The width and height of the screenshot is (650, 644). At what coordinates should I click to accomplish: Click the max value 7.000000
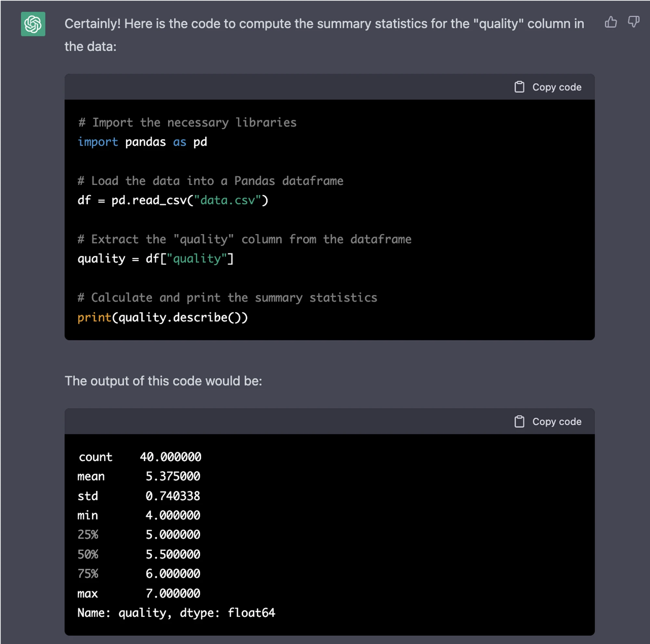[173, 593]
